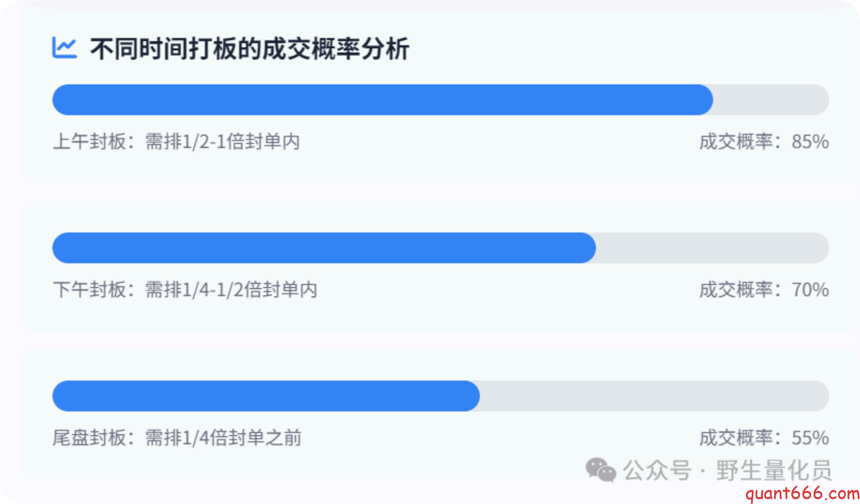Click the 上午封板 label text
The width and height of the screenshot is (860, 504).
(x=89, y=142)
